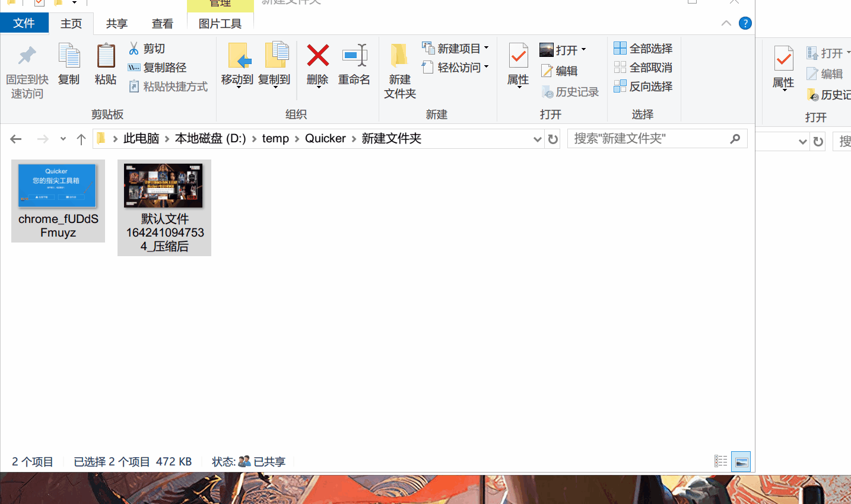Show file 历史记录 in the front ribbon

pos(570,92)
